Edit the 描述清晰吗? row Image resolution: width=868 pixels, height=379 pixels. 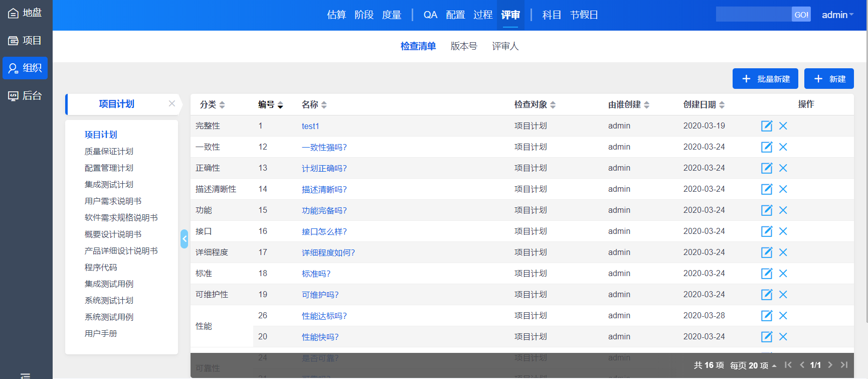coord(767,189)
